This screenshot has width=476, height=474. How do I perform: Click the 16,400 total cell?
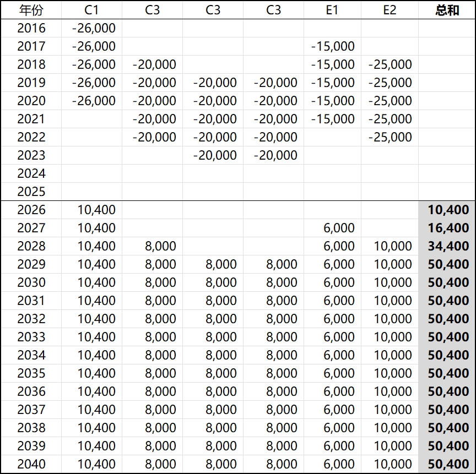(x=448, y=228)
